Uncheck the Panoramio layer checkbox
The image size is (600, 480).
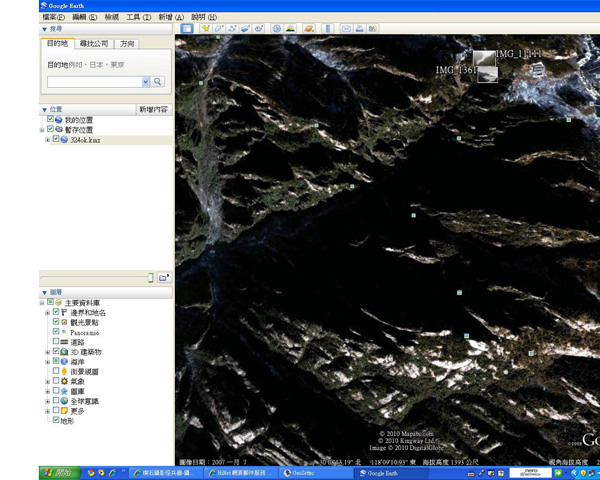point(56,332)
